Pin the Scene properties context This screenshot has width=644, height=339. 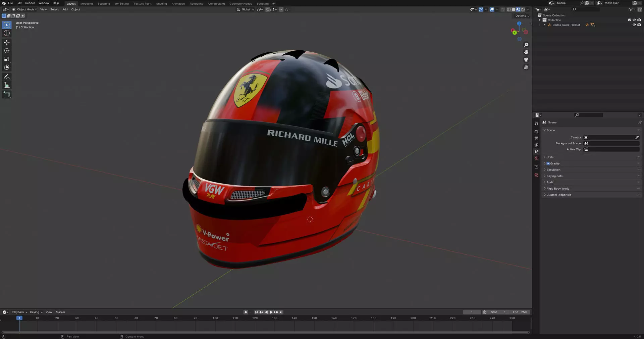point(639,123)
